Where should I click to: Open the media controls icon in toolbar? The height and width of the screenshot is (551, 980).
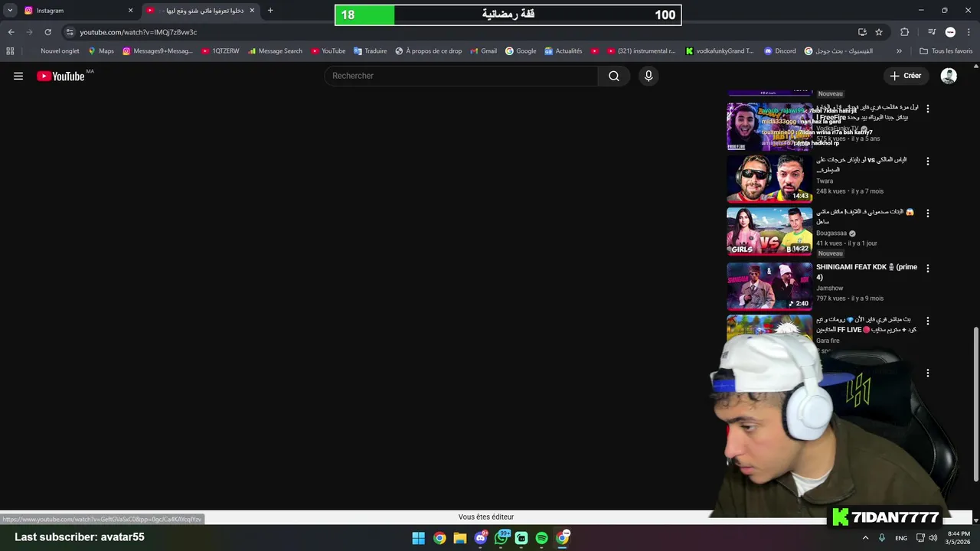pyautogui.click(x=932, y=32)
